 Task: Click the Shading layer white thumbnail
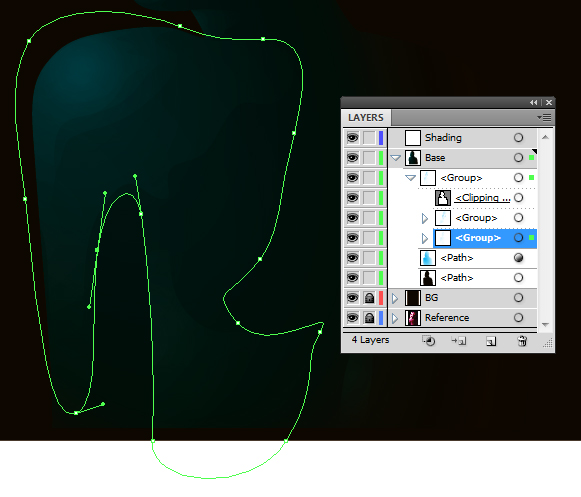coord(413,137)
